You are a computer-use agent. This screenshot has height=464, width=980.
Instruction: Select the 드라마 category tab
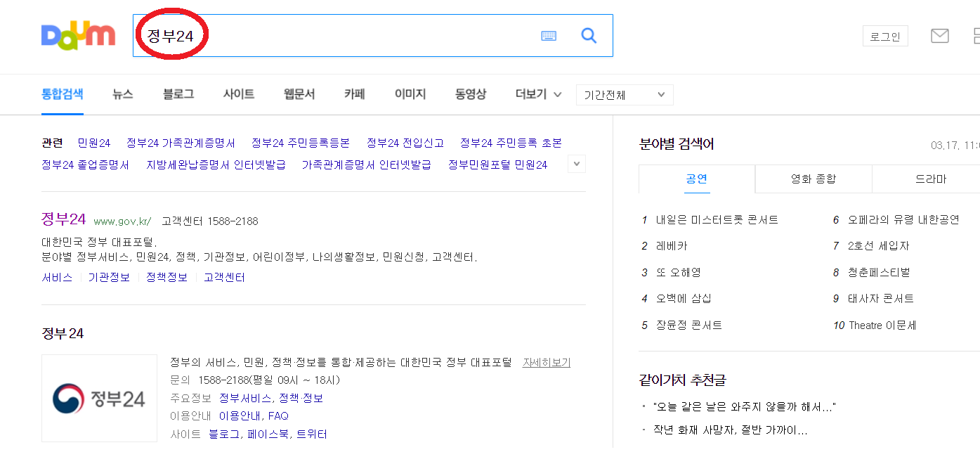[931, 179]
